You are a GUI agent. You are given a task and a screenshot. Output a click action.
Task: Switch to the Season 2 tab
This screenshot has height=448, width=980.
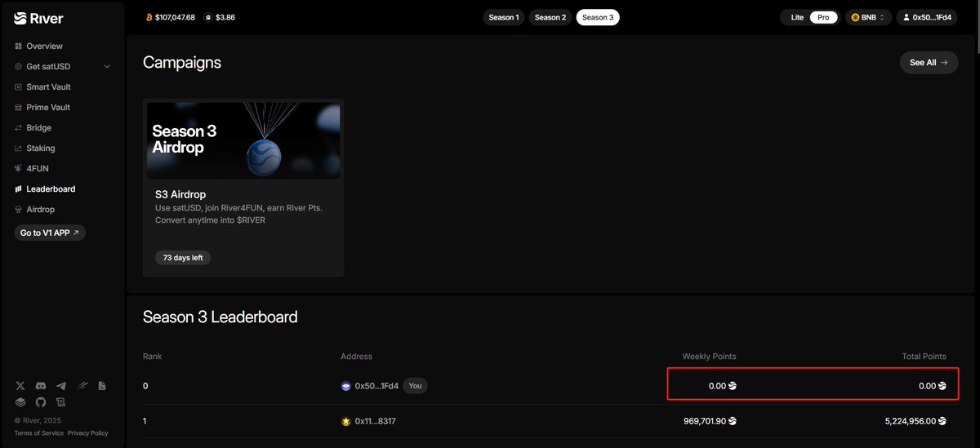[x=550, y=17]
